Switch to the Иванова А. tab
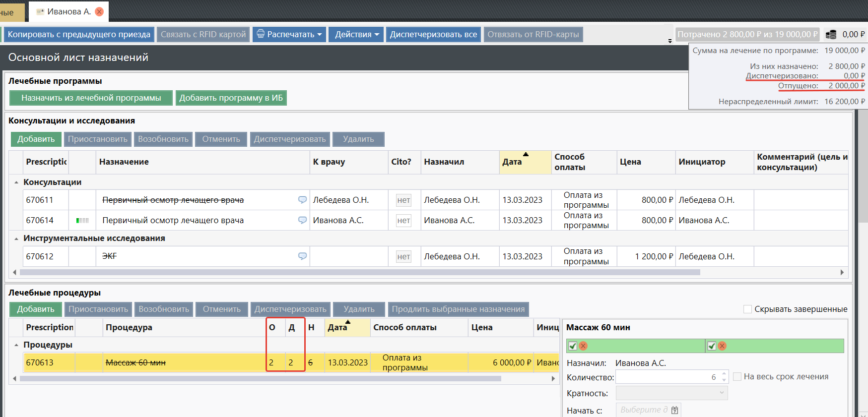The image size is (868, 417). 65,11
